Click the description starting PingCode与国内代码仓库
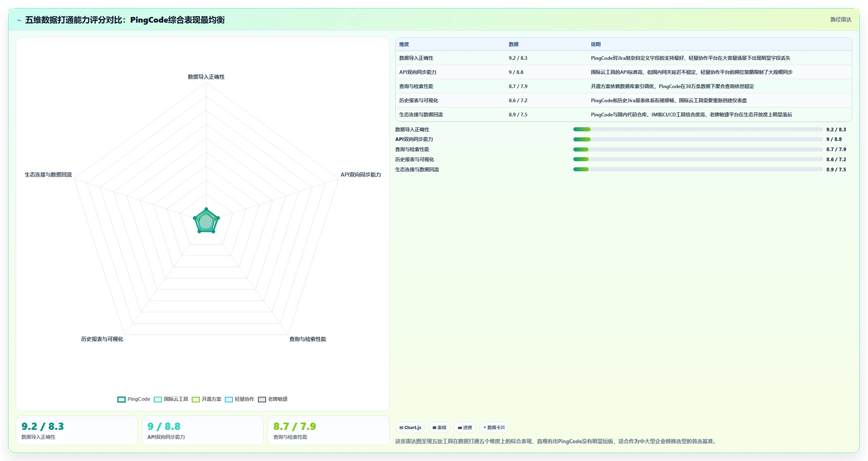The width and height of the screenshot is (868, 461). coord(692,115)
